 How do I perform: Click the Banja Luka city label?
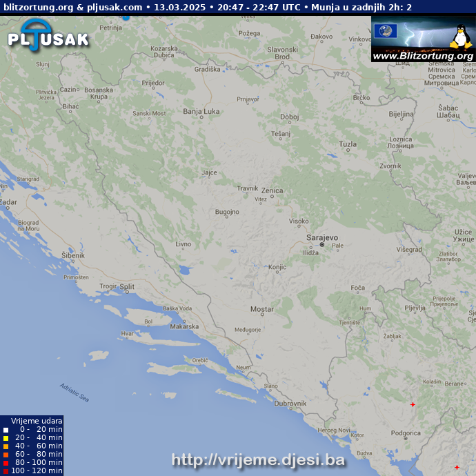[201, 111]
